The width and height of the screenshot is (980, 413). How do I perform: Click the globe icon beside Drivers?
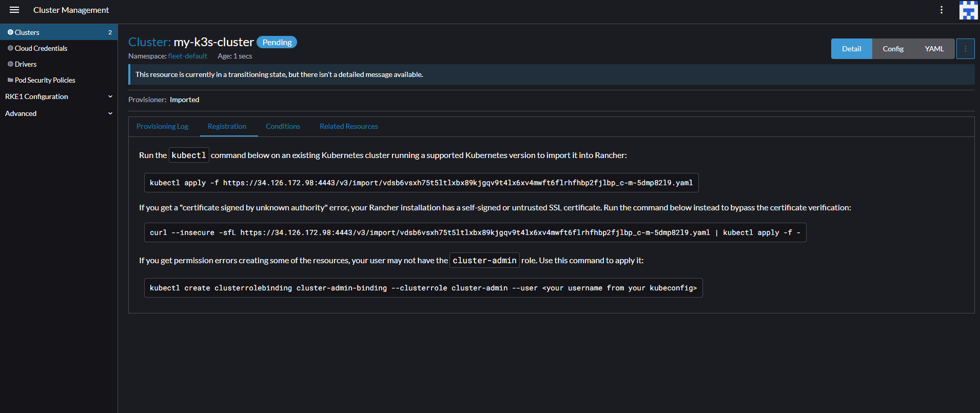click(10, 64)
